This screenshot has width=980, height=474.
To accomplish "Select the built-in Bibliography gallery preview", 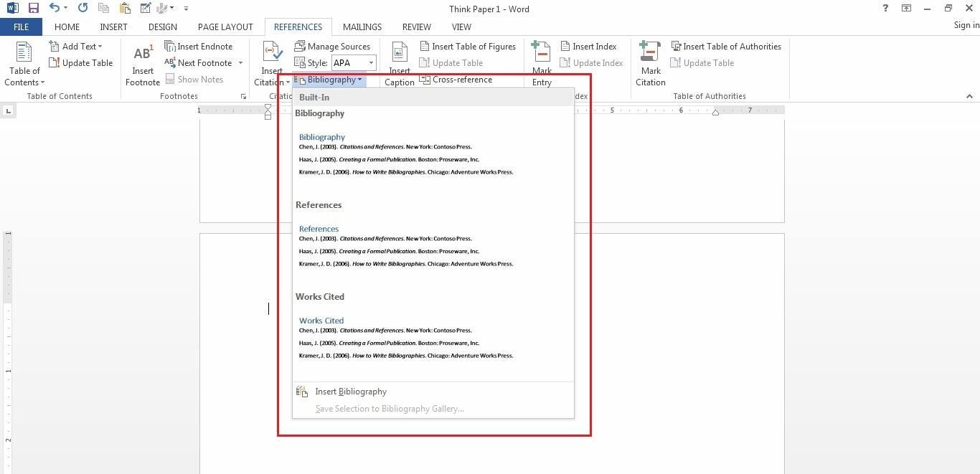I will (433, 153).
